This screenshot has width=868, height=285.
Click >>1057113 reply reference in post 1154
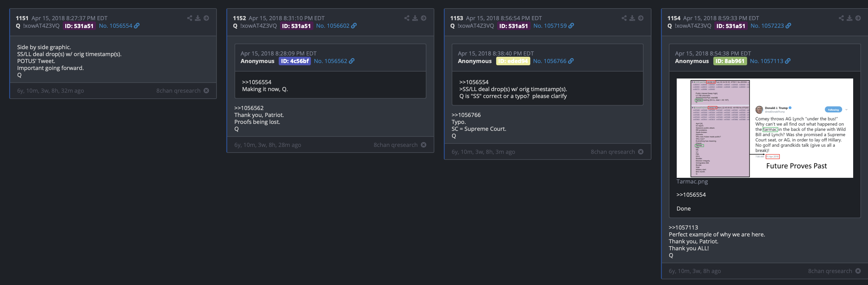click(683, 227)
